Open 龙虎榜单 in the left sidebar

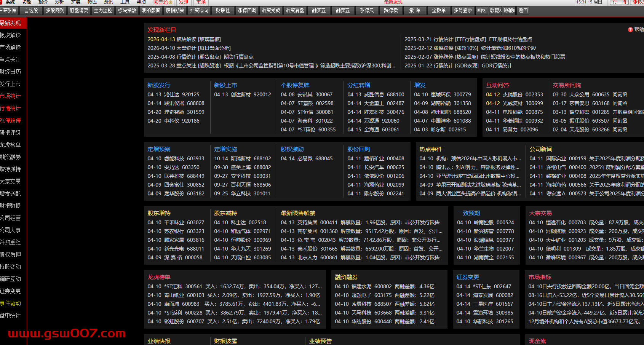(11, 145)
